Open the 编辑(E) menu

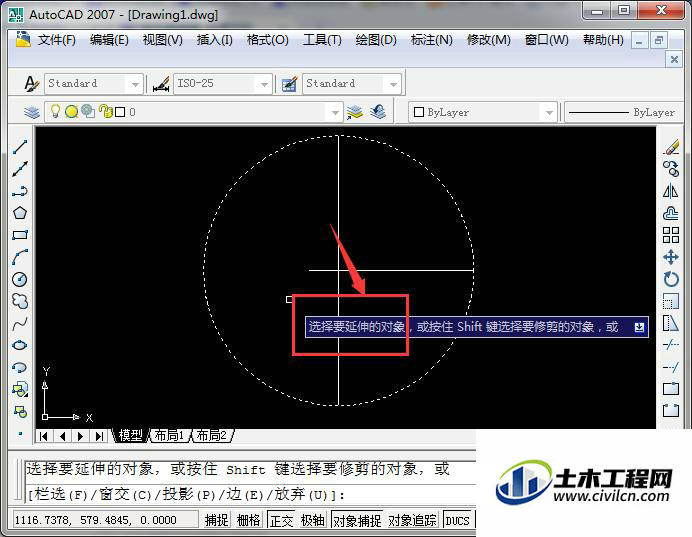(x=109, y=40)
